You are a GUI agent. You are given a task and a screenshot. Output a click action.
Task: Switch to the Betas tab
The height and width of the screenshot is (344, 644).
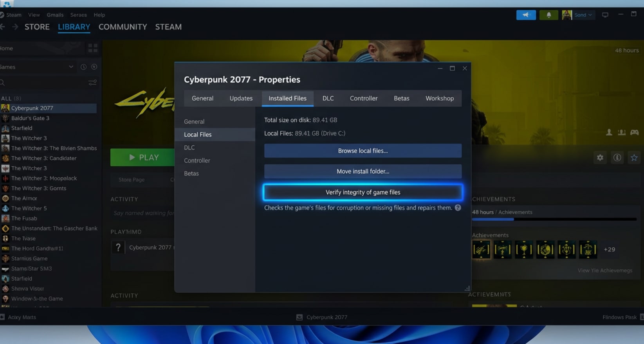[401, 98]
